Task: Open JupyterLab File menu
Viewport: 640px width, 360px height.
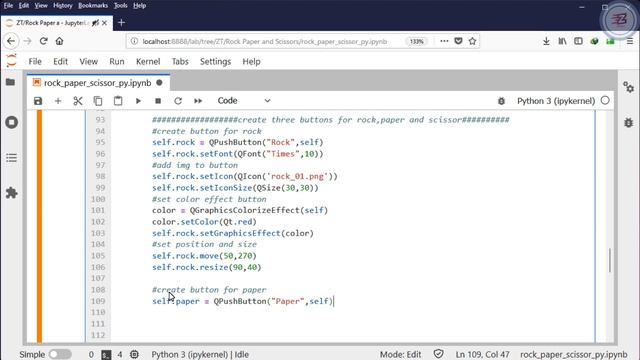Action: pyautogui.click(x=35, y=62)
